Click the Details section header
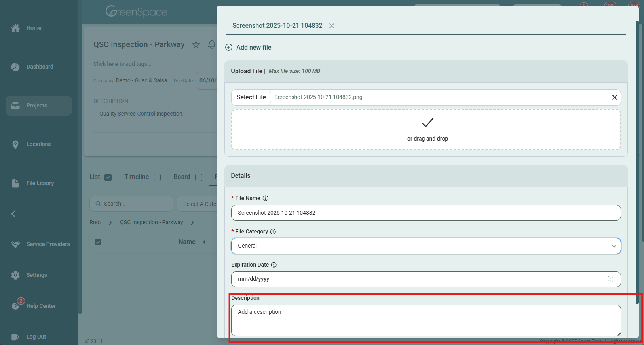Image resolution: width=644 pixels, height=345 pixels. tap(426, 176)
